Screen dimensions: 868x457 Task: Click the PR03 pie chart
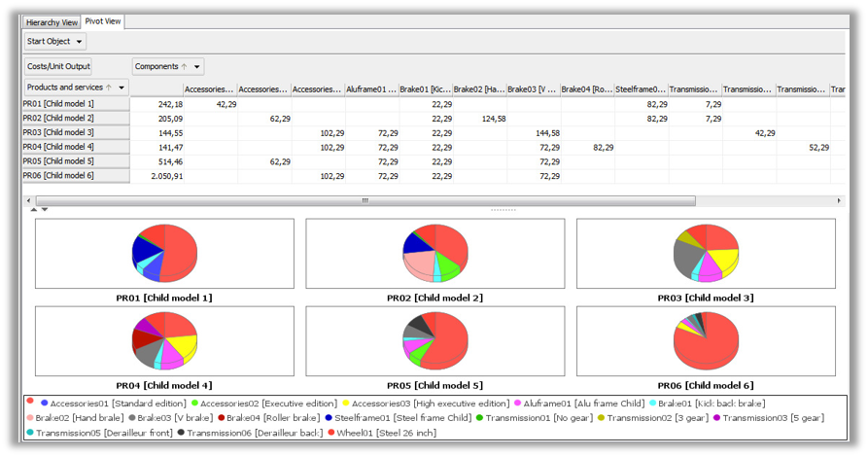(x=706, y=253)
